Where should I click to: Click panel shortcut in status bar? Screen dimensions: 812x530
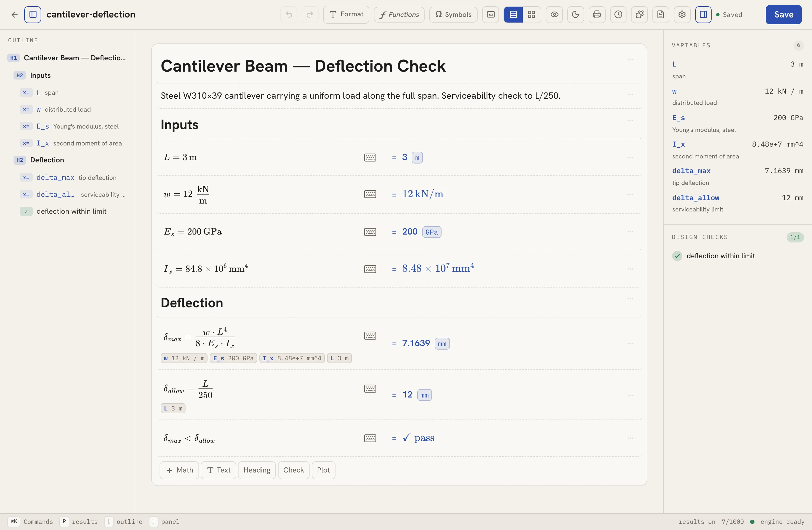[x=164, y=522]
